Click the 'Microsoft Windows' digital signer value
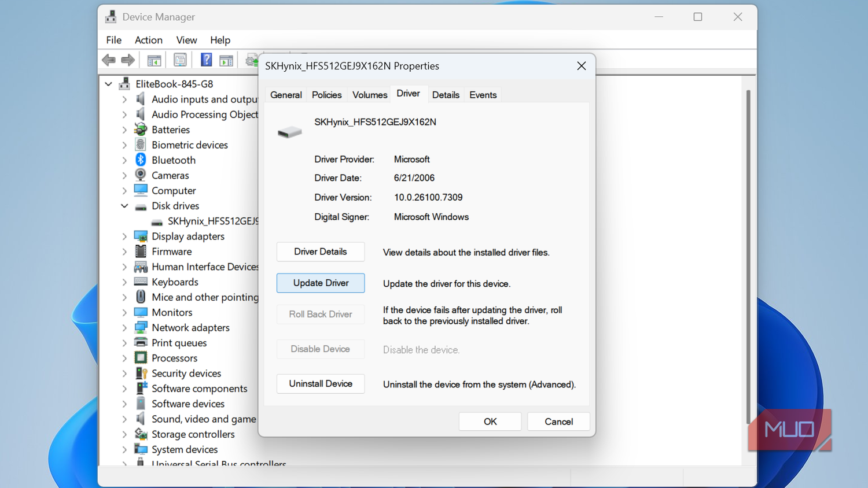Viewport: 868px width, 488px height. click(x=431, y=217)
